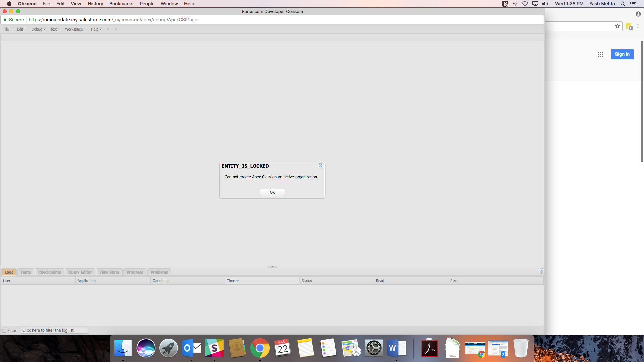
Task: Open the Google apps grid icon
Action: [x=600, y=54]
